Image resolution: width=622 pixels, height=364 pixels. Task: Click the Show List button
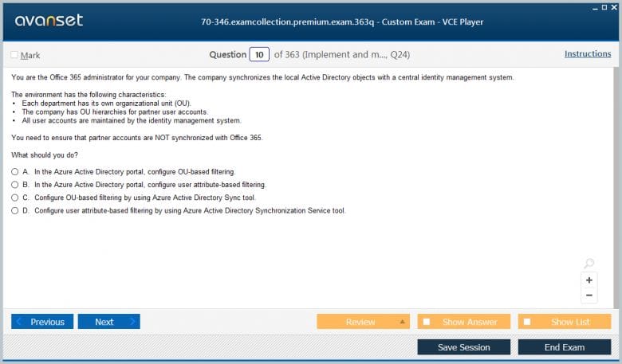[x=565, y=322]
